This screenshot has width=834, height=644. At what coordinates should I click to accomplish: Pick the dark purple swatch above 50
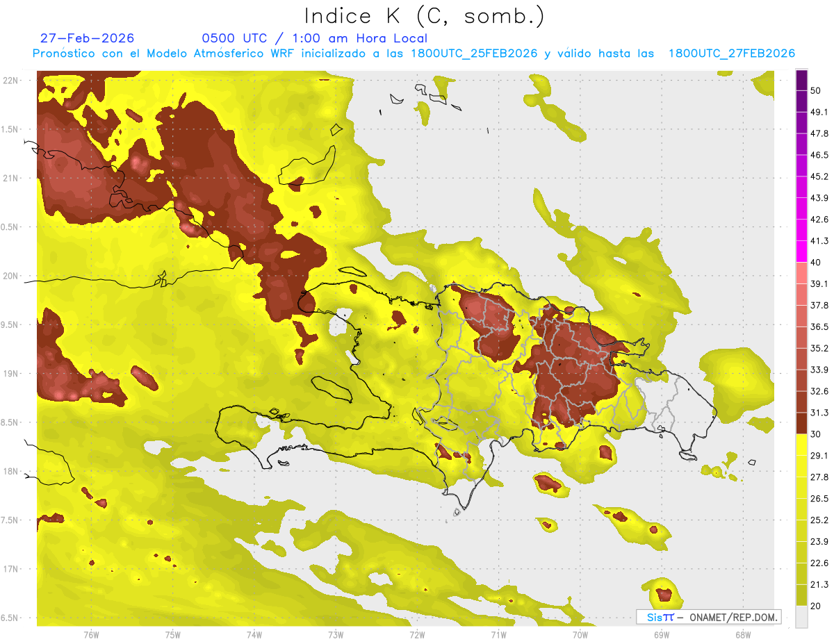coord(801,80)
